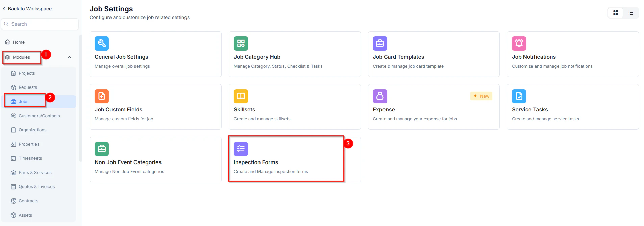The width and height of the screenshot is (644, 226).
Task: Click the Modules label text
Action: click(x=21, y=57)
